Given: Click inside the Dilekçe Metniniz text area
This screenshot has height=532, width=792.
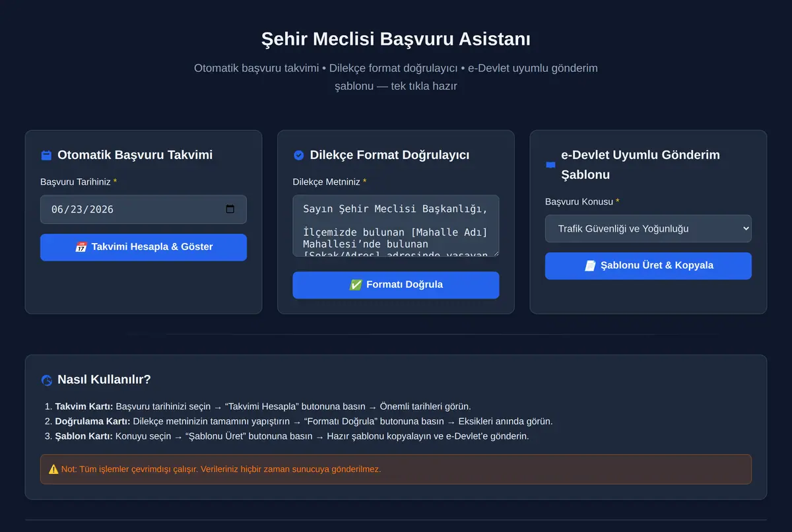Looking at the screenshot, I should pyautogui.click(x=396, y=226).
